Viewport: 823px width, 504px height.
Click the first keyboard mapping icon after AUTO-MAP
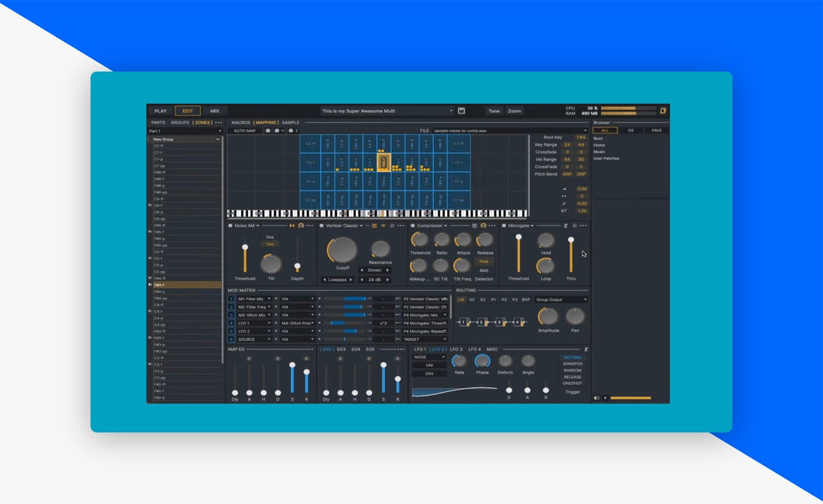268,130
